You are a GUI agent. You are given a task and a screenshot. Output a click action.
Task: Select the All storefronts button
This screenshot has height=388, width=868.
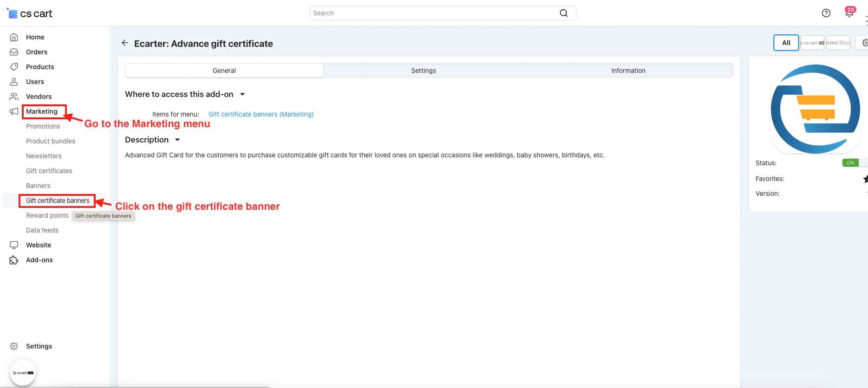point(786,43)
